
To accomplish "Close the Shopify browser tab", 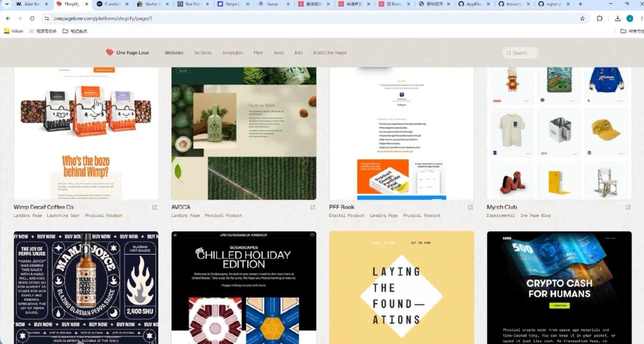I will tap(87, 4).
